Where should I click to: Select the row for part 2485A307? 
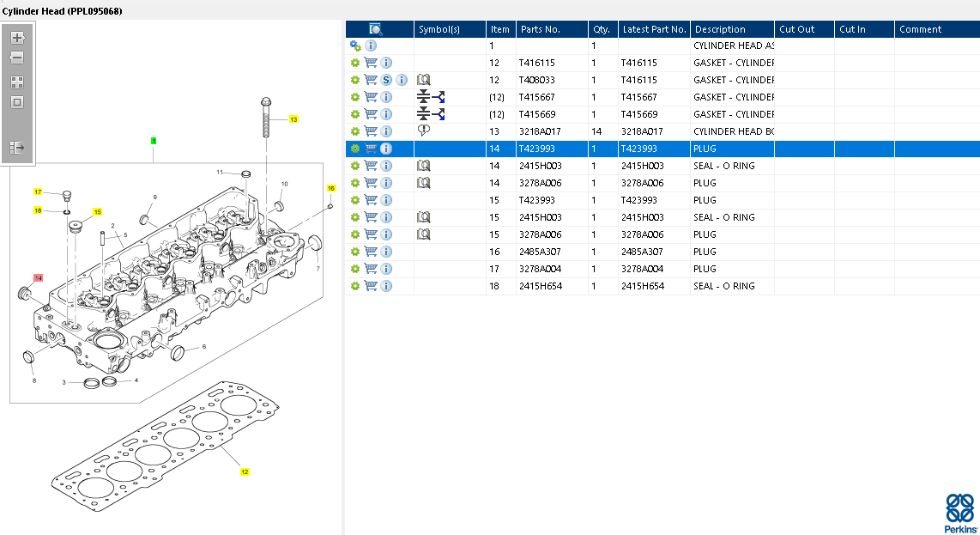click(541, 252)
